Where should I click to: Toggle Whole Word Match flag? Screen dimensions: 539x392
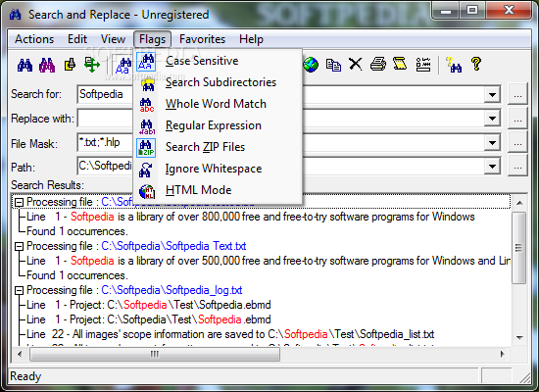tap(218, 104)
